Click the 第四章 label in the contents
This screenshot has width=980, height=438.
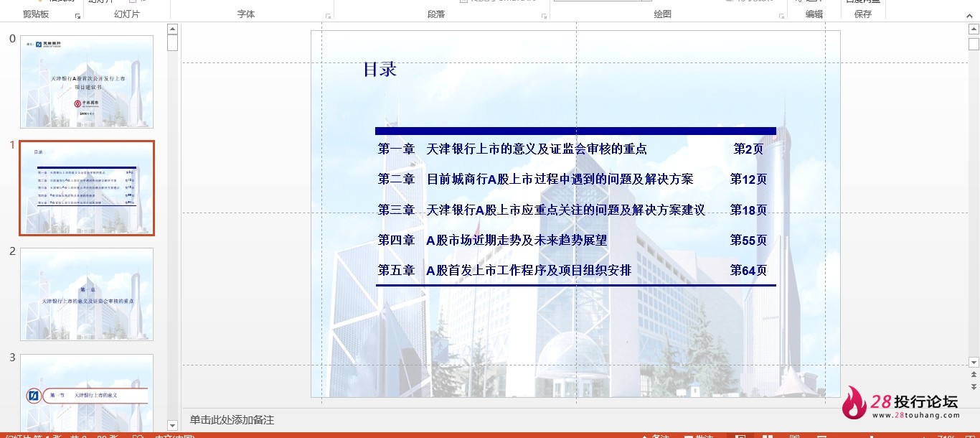[x=396, y=241]
